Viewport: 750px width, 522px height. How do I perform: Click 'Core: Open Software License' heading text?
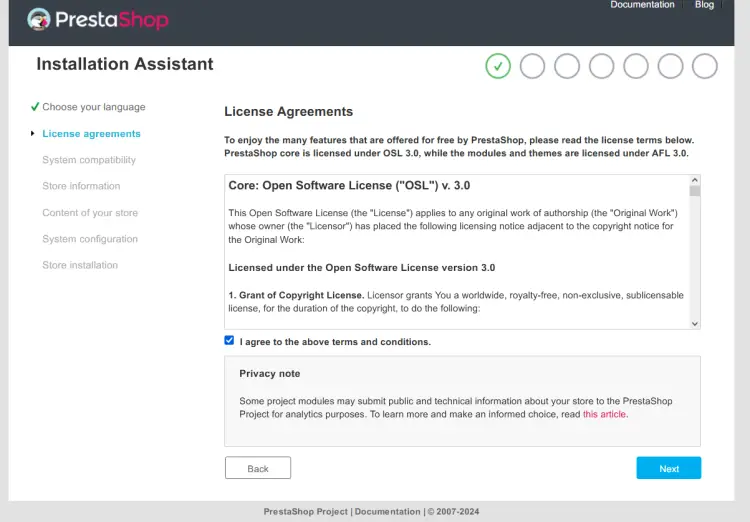tap(349, 186)
